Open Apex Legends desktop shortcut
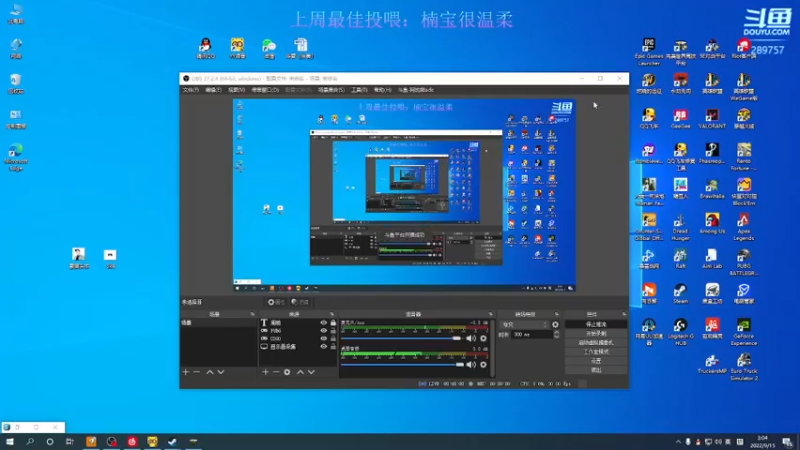800x450 pixels. [743, 227]
